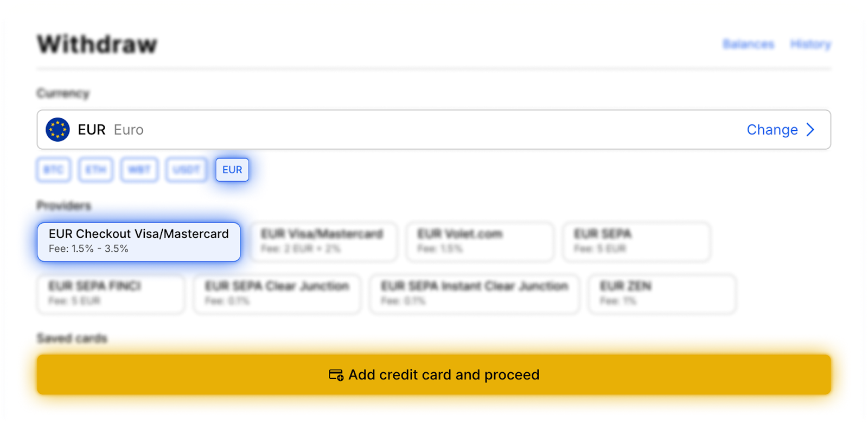Select the ETH currency chip

[x=95, y=170]
